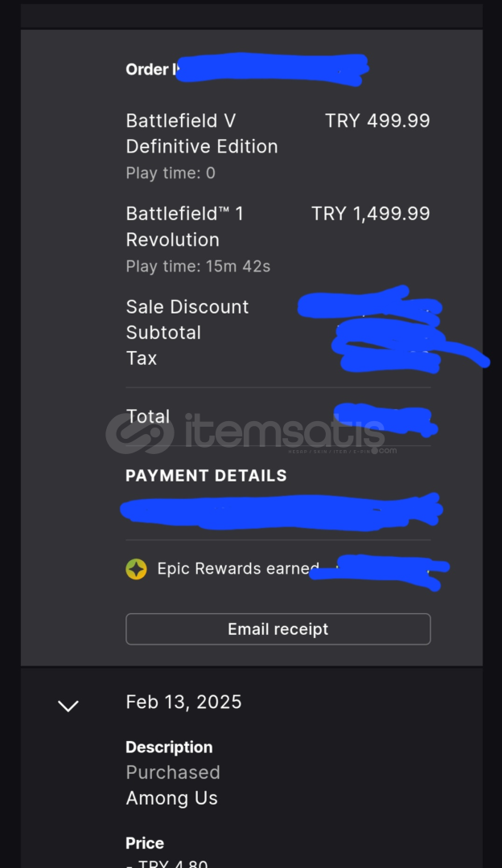The height and width of the screenshot is (868, 502).
Task: Click the itemsatis watermark chain logo
Action: point(140,433)
